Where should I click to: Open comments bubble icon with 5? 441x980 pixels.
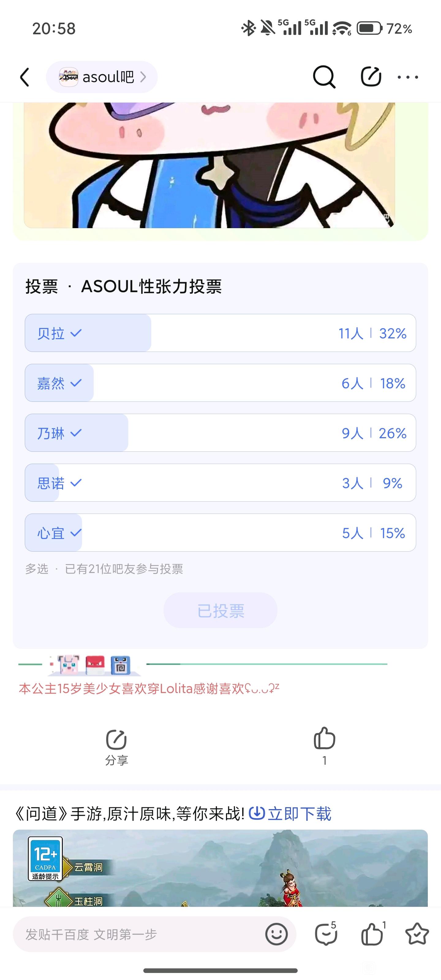[326, 934]
